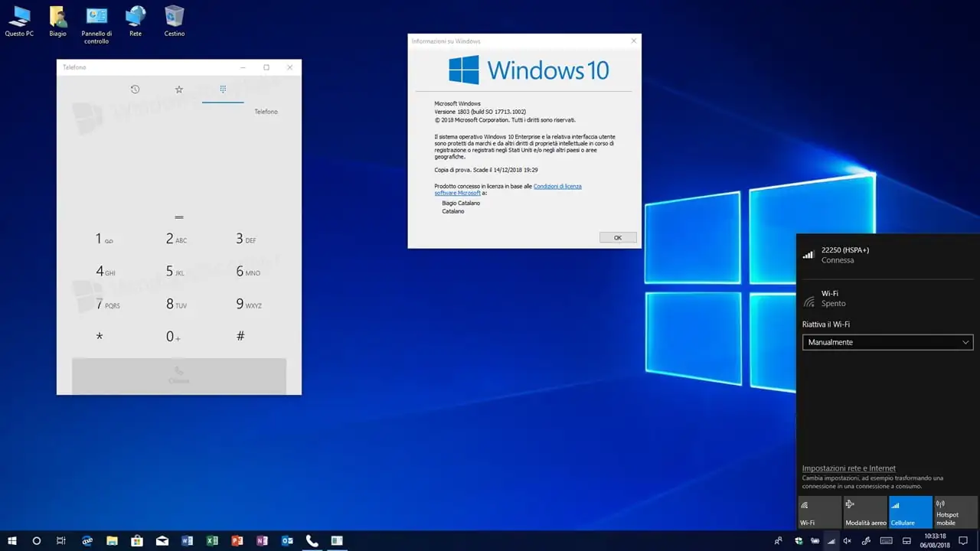Click the muted volume icon in system tray
The width and height of the screenshot is (980, 551).
click(847, 541)
